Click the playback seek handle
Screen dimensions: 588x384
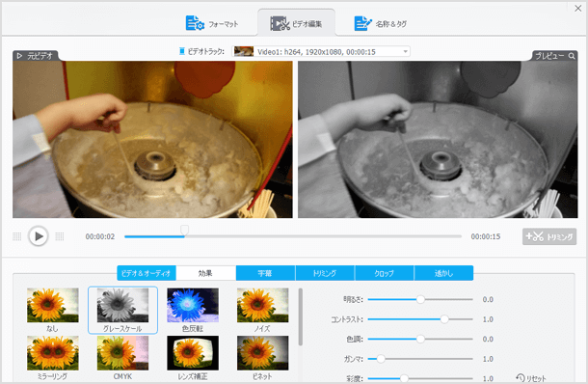click(184, 230)
